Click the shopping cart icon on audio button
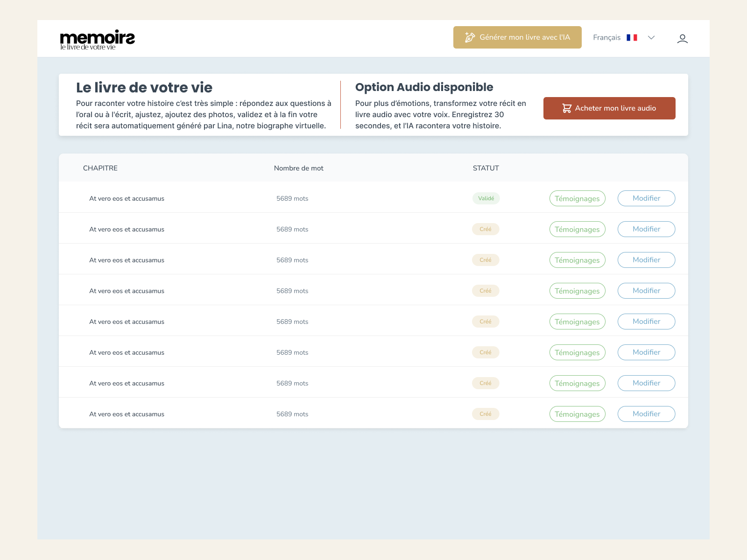The width and height of the screenshot is (747, 560). tap(566, 108)
